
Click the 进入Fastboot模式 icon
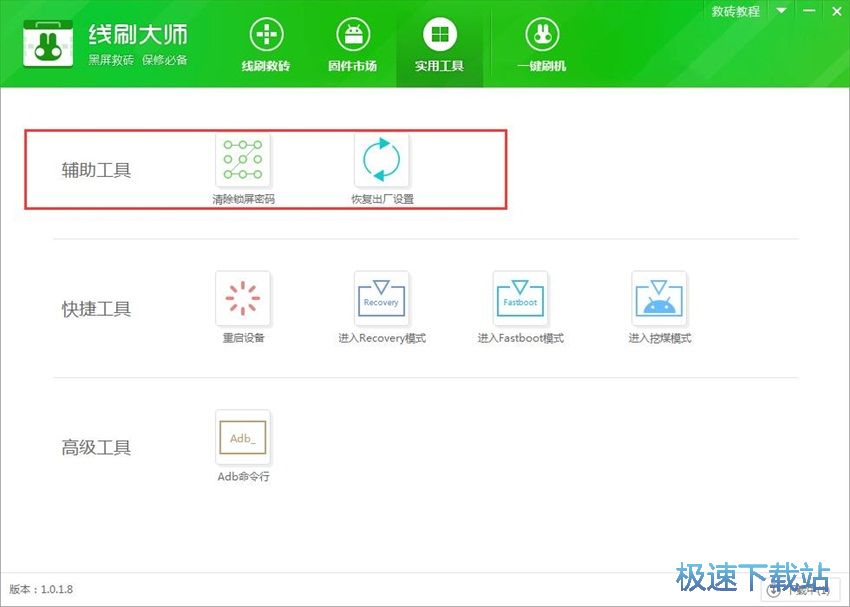click(520, 299)
